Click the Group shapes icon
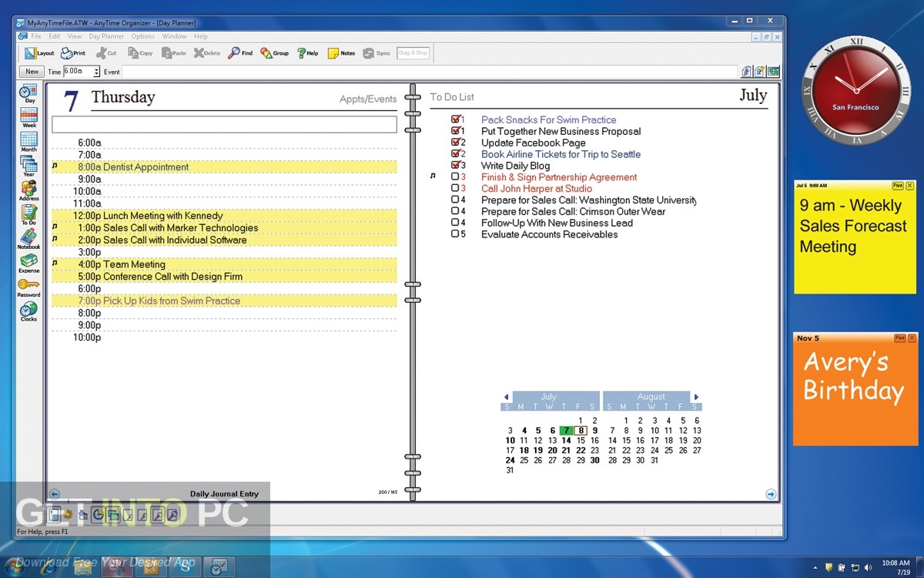This screenshot has height=578, width=924. [x=274, y=53]
